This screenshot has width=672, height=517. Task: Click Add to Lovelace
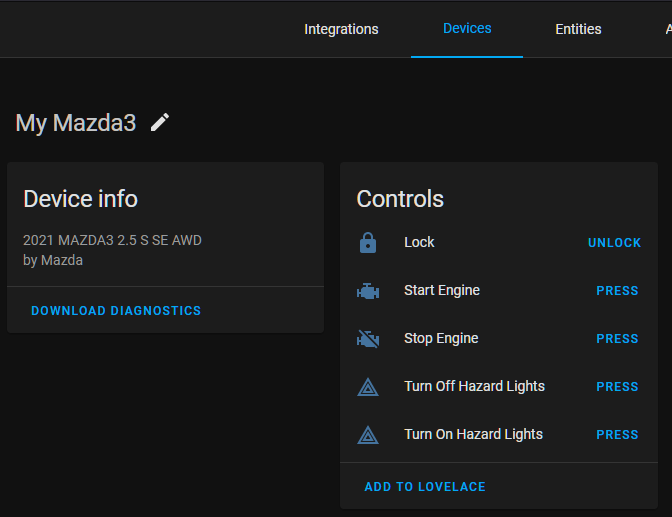coord(425,487)
